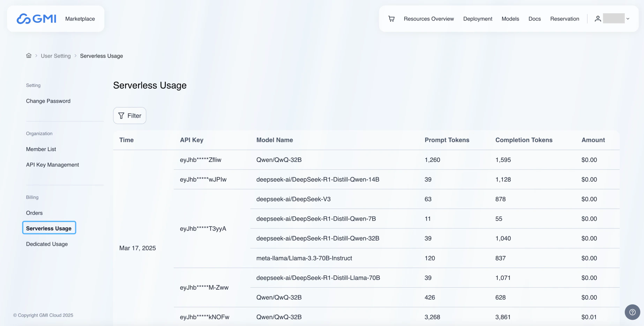Viewport: 644px width, 326px height.
Task: Click the GMI cloud logo
Action: point(36,18)
